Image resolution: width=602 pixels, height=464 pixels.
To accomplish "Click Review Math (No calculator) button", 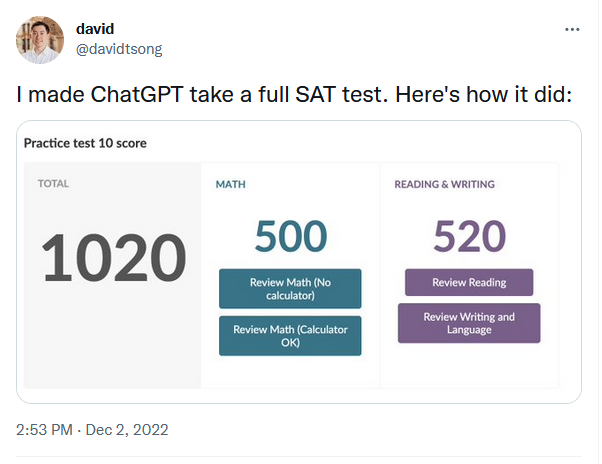I will (290, 289).
